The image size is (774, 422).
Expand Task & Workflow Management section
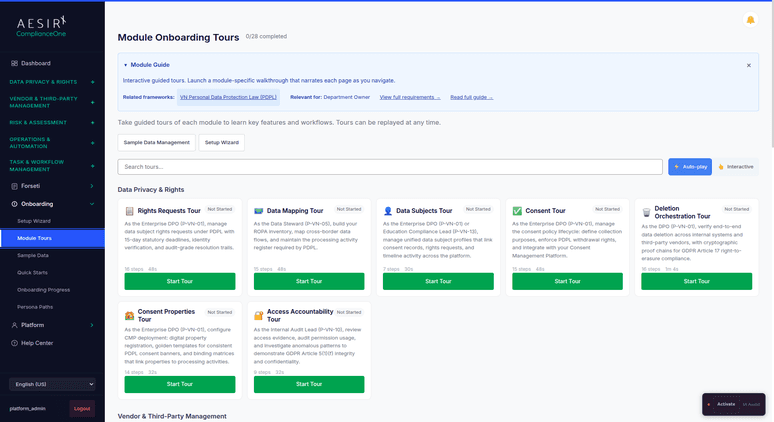pyautogui.click(x=92, y=166)
